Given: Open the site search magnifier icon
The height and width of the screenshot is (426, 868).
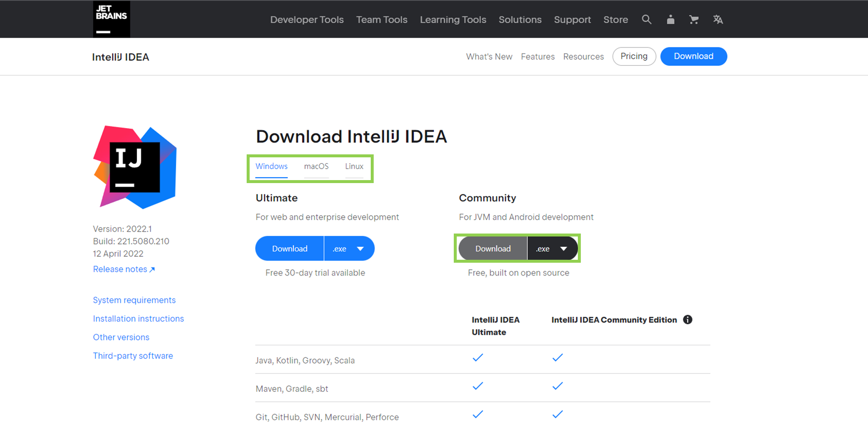Looking at the screenshot, I should [647, 19].
